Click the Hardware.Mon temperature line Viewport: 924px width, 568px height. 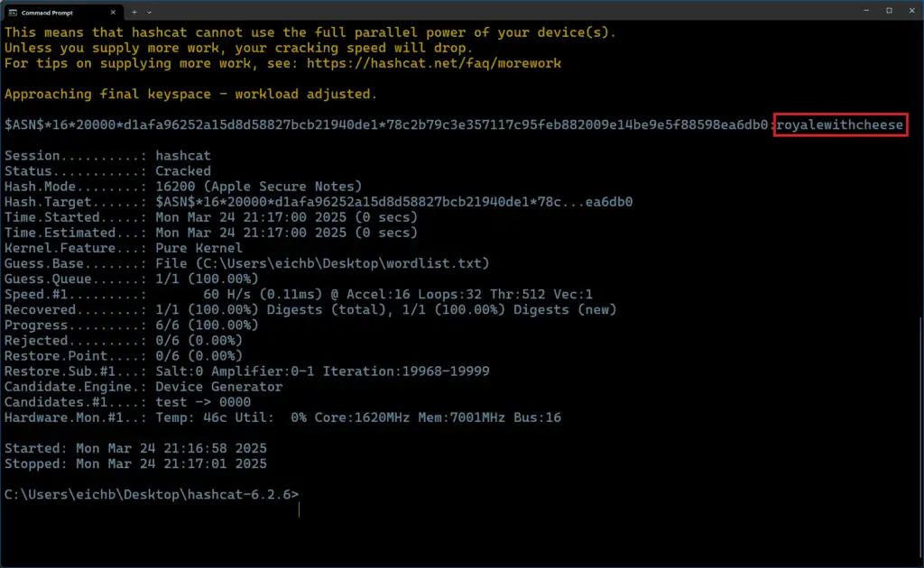click(x=282, y=417)
